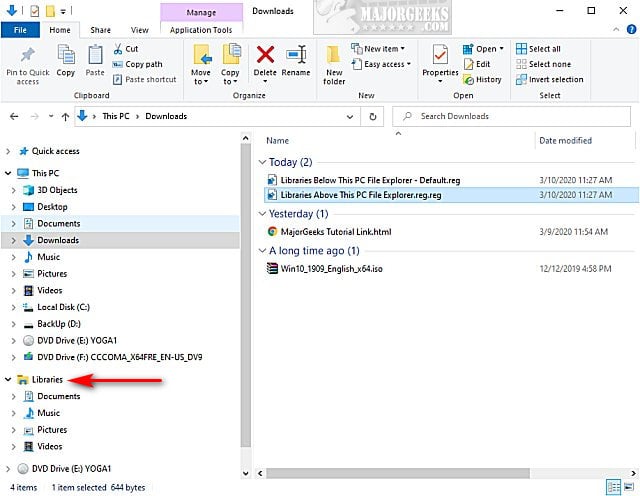Click the navigation pane vertical scrollbar

[x=245, y=296]
